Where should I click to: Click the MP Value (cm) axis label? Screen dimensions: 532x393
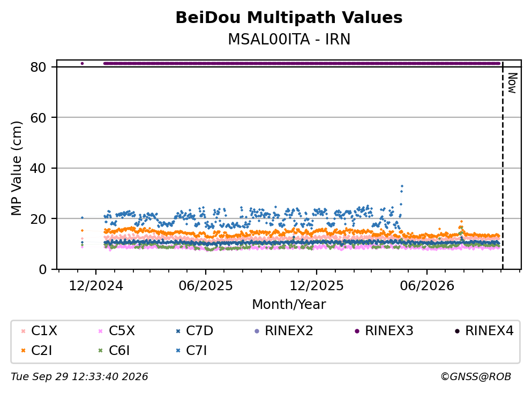point(16,168)
